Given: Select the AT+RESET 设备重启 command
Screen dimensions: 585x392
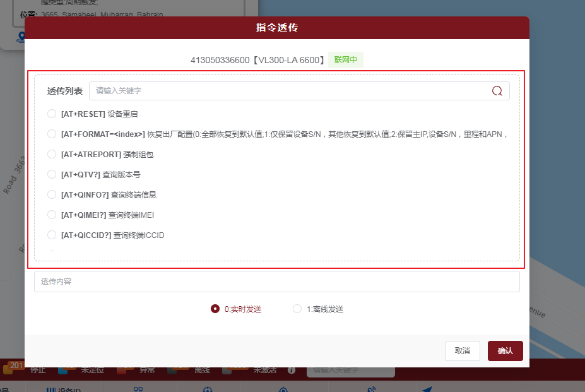Looking at the screenshot, I should tap(52, 114).
